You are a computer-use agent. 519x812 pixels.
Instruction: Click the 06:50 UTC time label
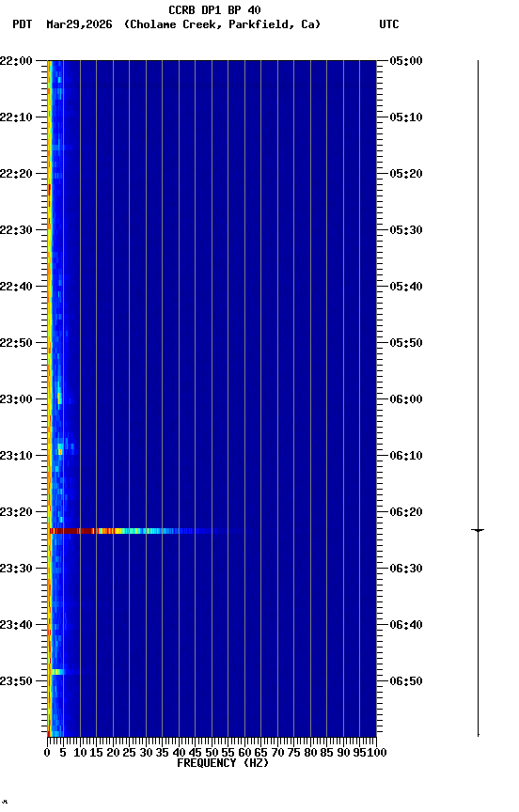point(406,681)
